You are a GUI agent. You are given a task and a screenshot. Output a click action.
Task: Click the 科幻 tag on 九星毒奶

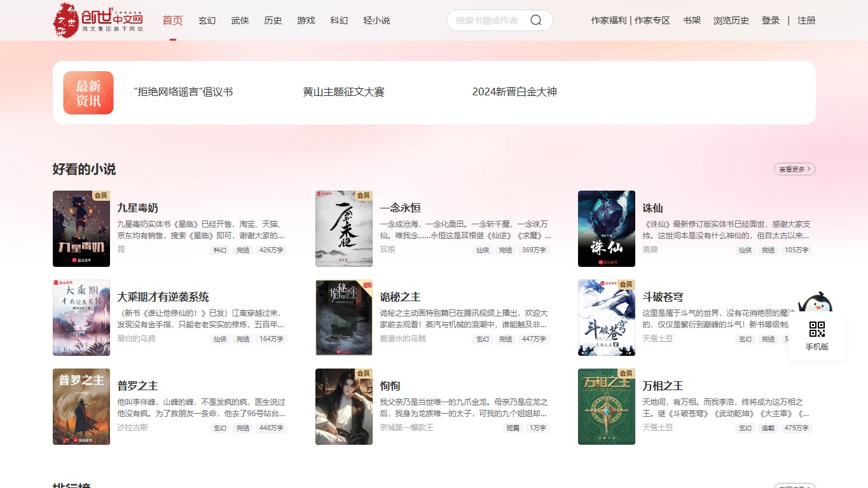pyautogui.click(x=220, y=250)
